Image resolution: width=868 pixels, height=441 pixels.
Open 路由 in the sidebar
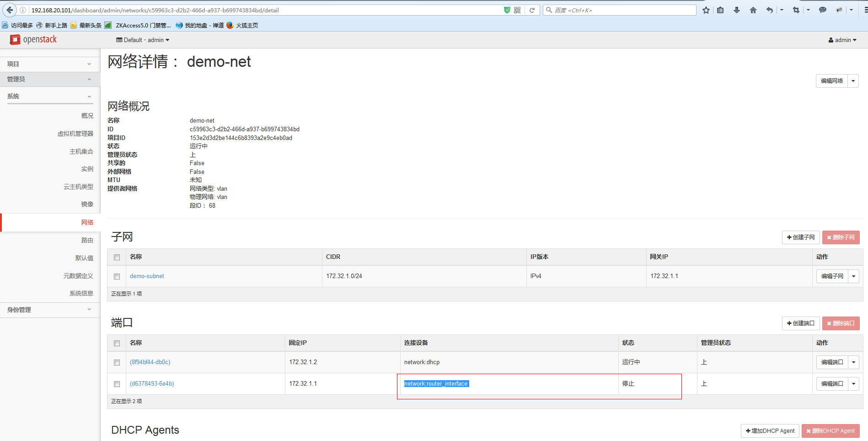click(x=87, y=240)
